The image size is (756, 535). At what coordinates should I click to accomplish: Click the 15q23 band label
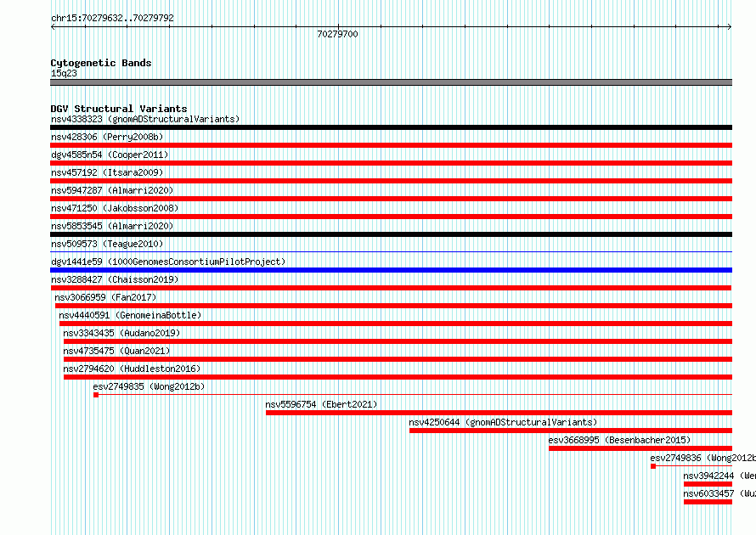coord(64,73)
